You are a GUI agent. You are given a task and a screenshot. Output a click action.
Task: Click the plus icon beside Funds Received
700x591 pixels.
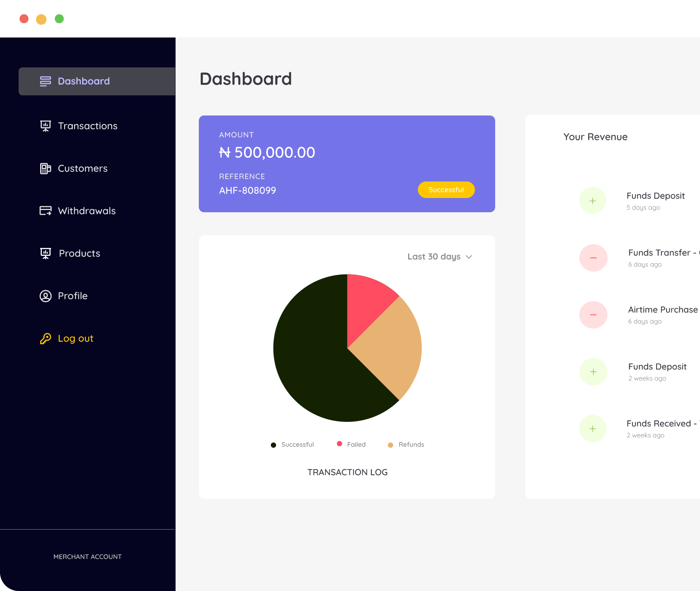(x=593, y=428)
